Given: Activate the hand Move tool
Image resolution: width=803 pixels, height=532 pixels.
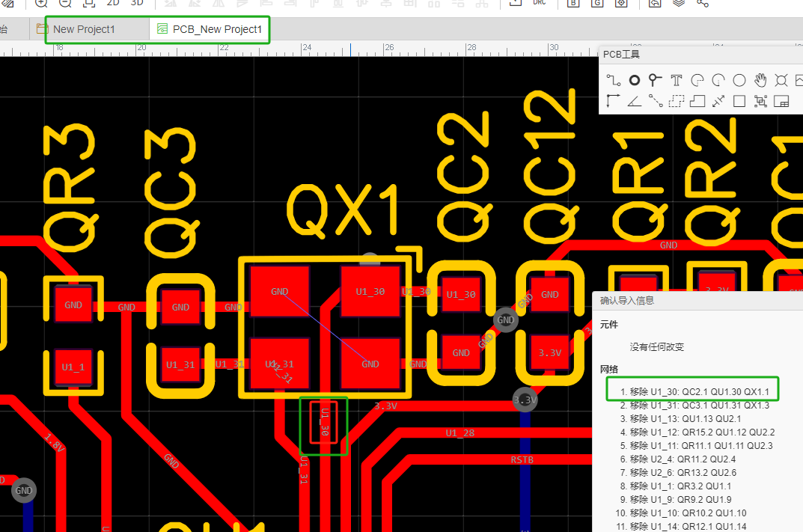Looking at the screenshot, I should pyautogui.click(x=760, y=80).
